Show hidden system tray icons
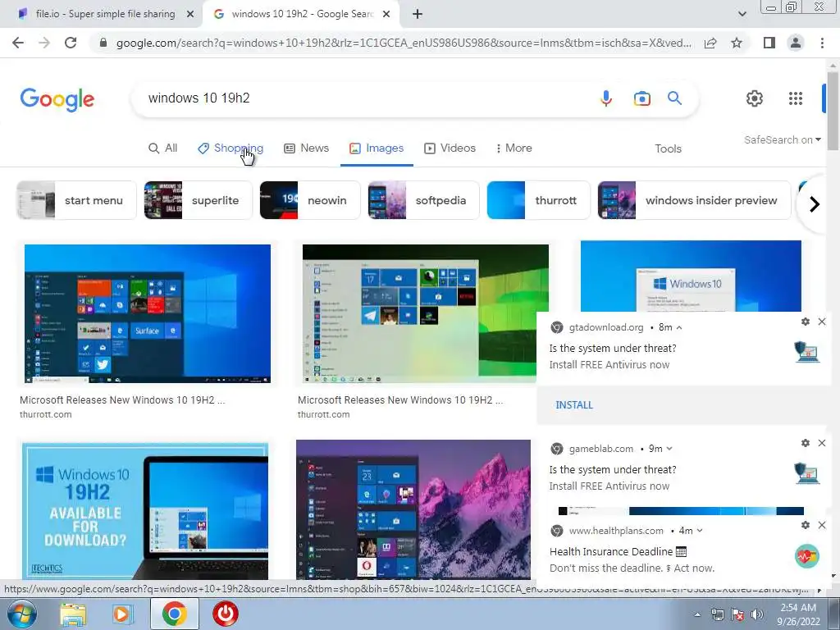This screenshot has width=840, height=630. (697, 614)
